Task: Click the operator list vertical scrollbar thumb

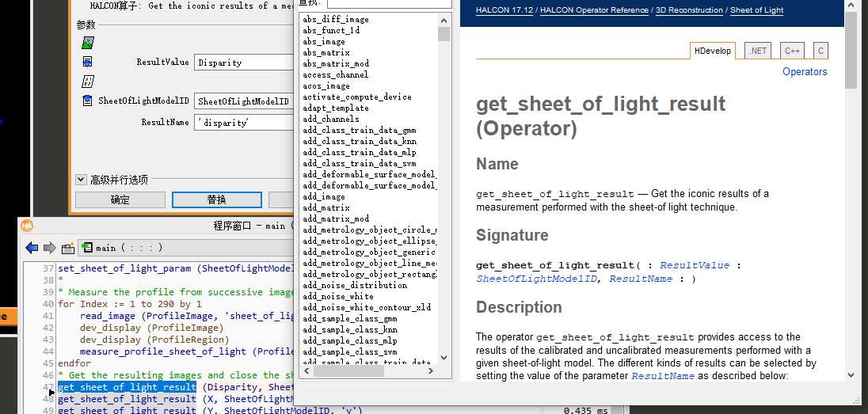Action: point(444,34)
